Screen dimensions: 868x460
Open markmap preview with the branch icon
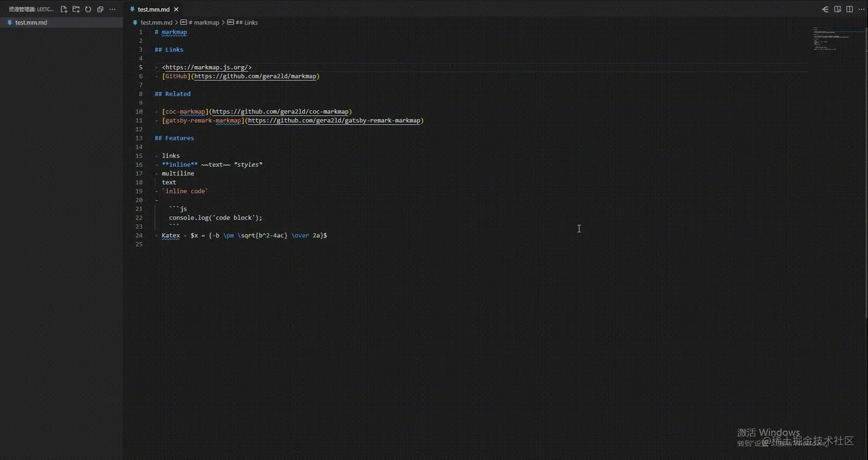(x=826, y=9)
